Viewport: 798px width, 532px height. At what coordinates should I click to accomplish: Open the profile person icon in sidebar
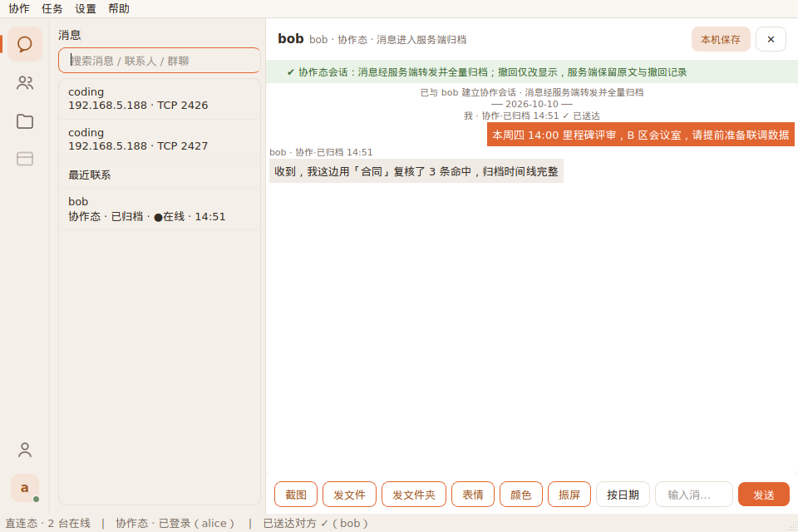(x=24, y=450)
